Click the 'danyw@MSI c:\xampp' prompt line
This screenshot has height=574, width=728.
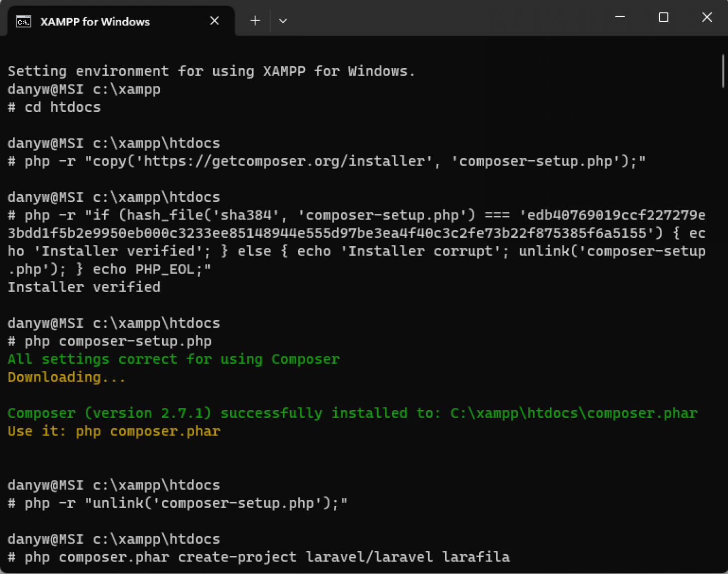(84, 90)
